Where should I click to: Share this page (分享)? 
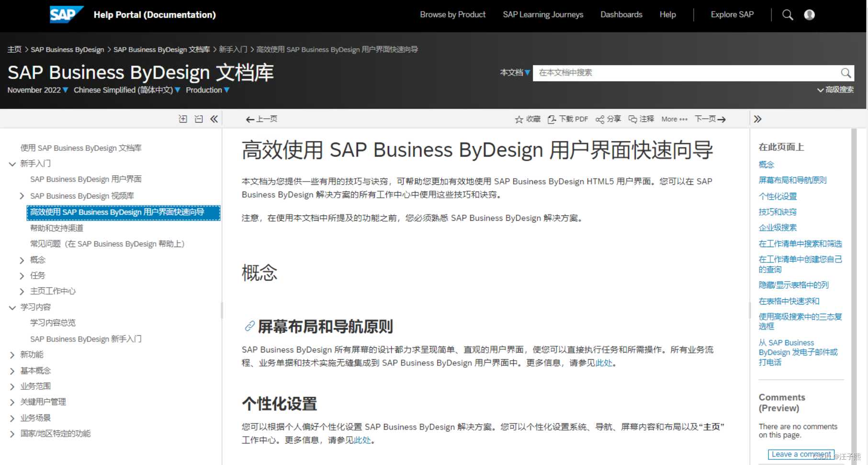pyautogui.click(x=609, y=119)
